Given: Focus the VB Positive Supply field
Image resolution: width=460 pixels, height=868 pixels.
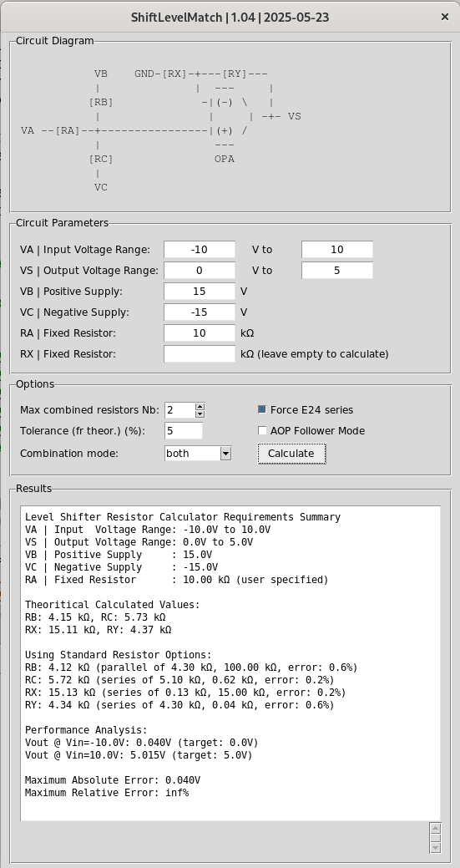Looking at the screenshot, I should [x=200, y=292].
